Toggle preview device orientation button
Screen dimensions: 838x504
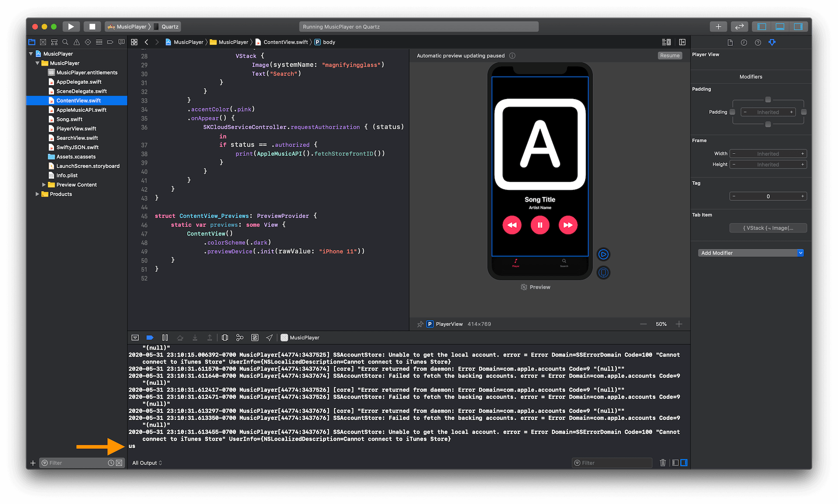(603, 273)
